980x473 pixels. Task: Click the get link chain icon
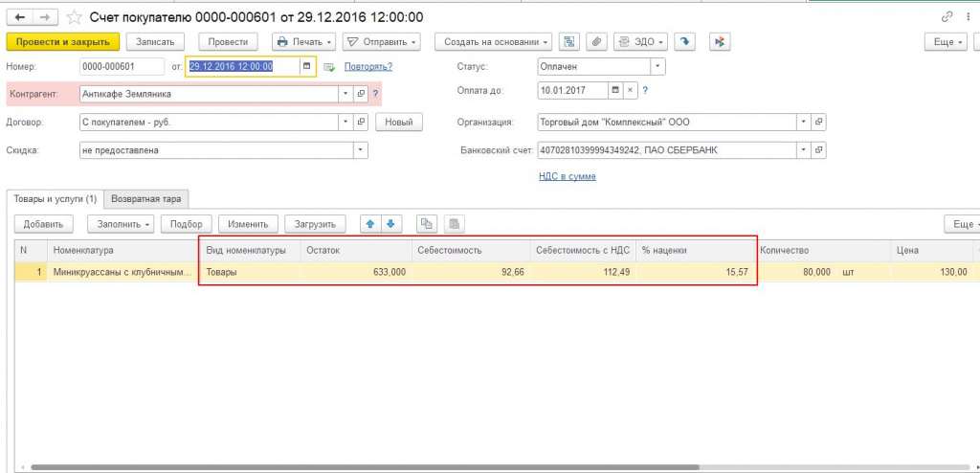click(947, 17)
